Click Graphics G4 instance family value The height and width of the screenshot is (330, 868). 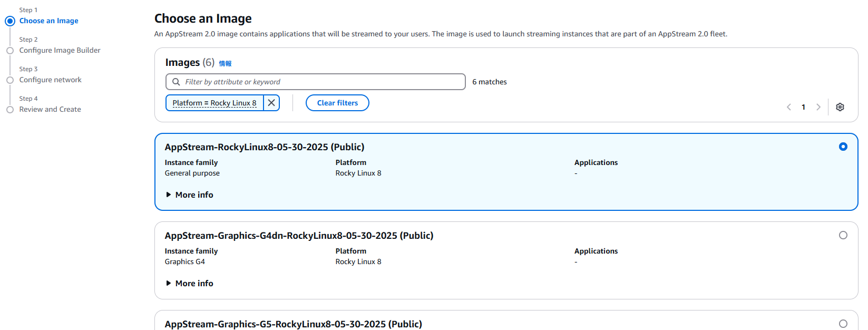coord(185,262)
